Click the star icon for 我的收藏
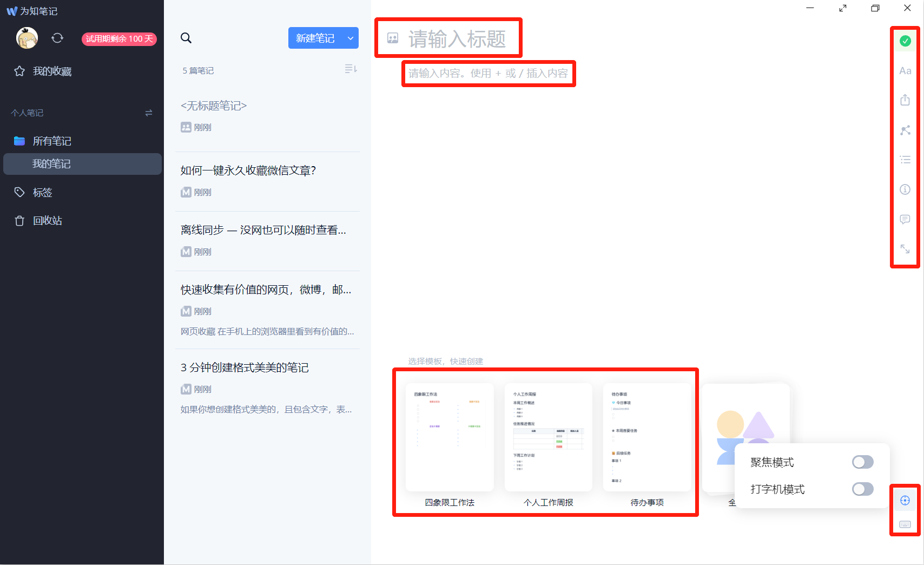Image resolution: width=924 pixels, height=565 pixels. (x=19, y=71)
